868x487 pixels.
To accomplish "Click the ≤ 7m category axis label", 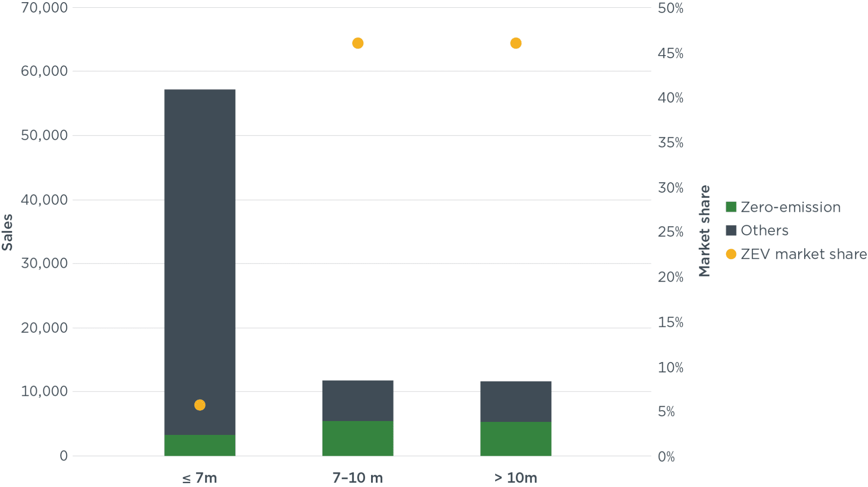I will point(200,478).
